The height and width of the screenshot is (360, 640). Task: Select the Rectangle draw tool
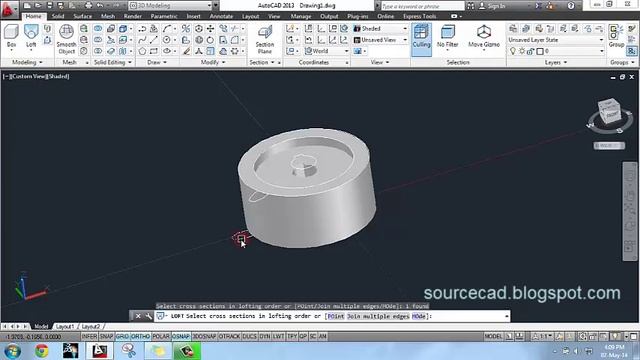[153, 51]
